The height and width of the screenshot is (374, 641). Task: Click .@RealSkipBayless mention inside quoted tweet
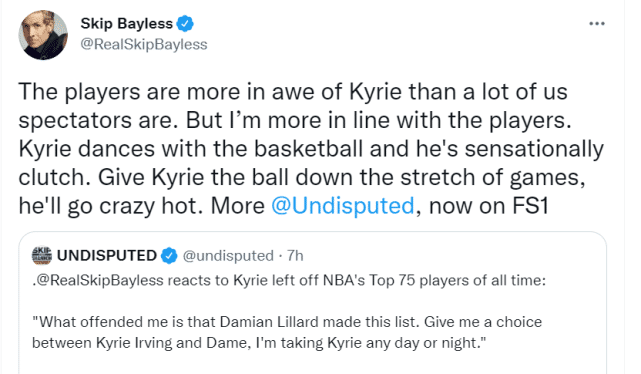[x=98, y=280]
